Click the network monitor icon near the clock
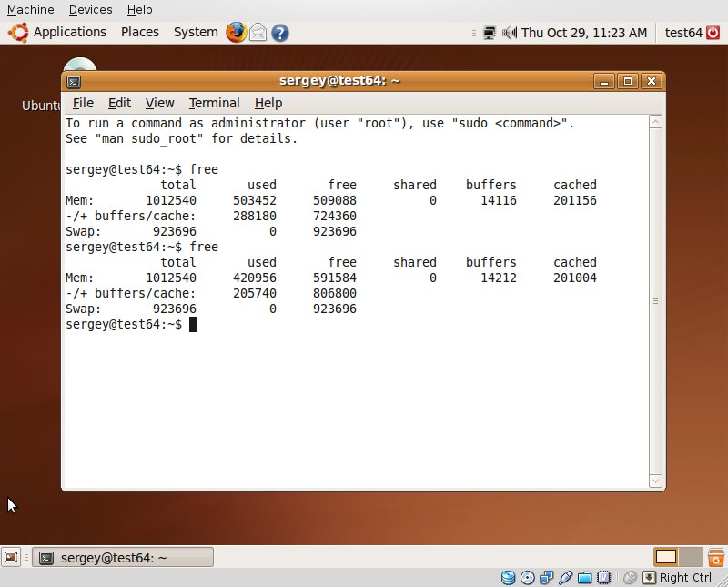The image size is (728, 587). tap(489, 33)
